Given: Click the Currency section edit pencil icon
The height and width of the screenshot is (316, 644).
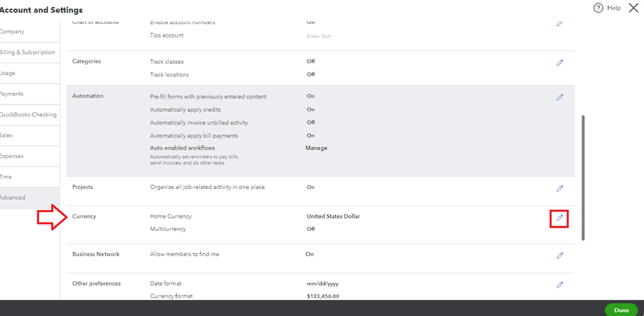Looking at the screenshot, I should click(x=560, y=218).
